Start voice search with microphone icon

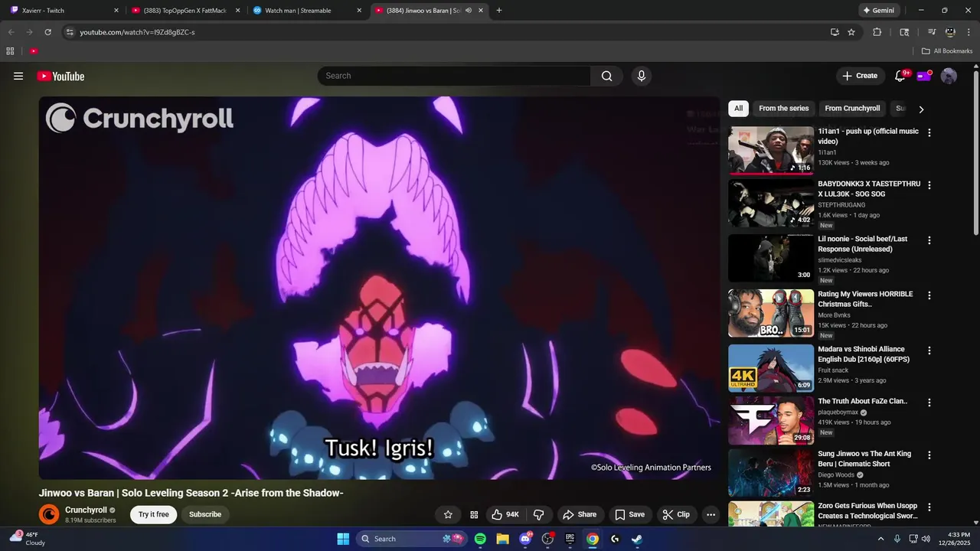642,76
